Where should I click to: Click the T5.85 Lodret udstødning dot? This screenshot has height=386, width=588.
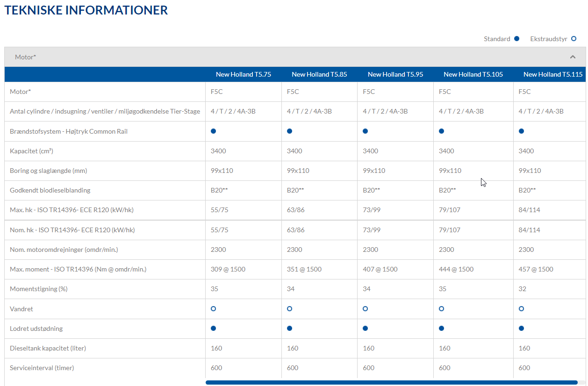290,329
